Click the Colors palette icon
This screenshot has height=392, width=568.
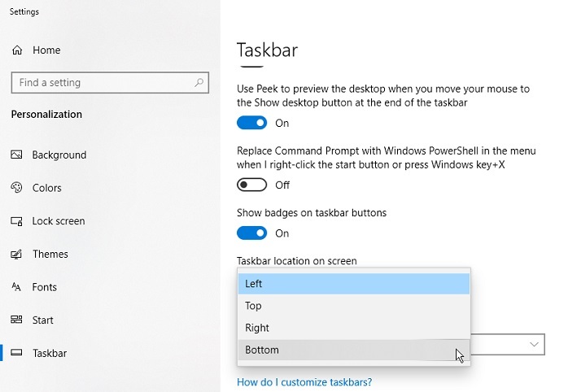16,188
